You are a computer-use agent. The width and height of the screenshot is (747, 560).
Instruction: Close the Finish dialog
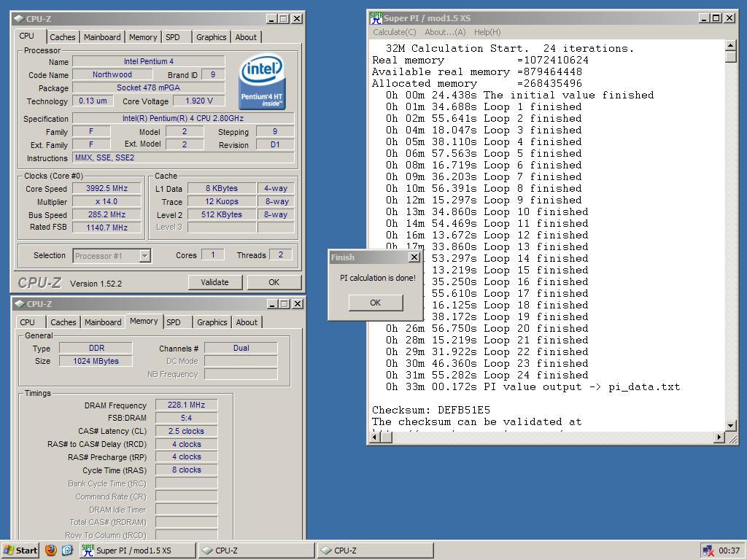pos(414,257)
